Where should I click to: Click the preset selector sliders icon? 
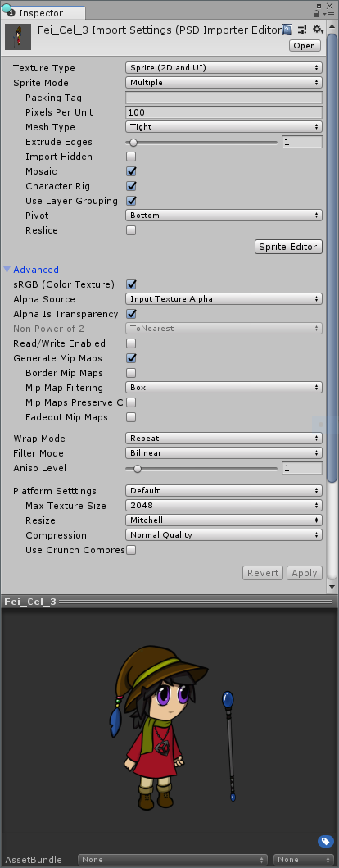tap(302, 30)
